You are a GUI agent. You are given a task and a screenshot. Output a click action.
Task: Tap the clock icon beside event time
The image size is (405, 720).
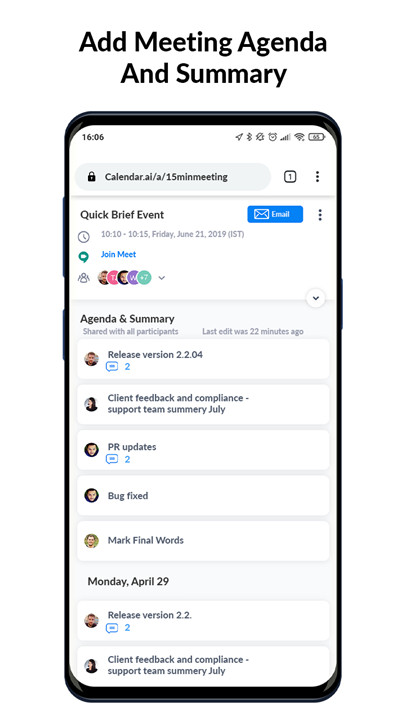pyautogui.click(x=84, y=237)
